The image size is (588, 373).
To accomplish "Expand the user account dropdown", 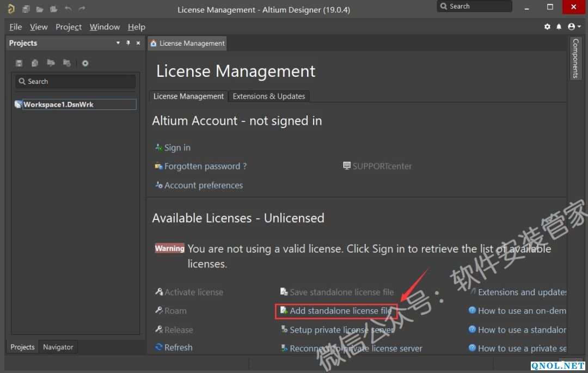I will (x=574, y=27).
